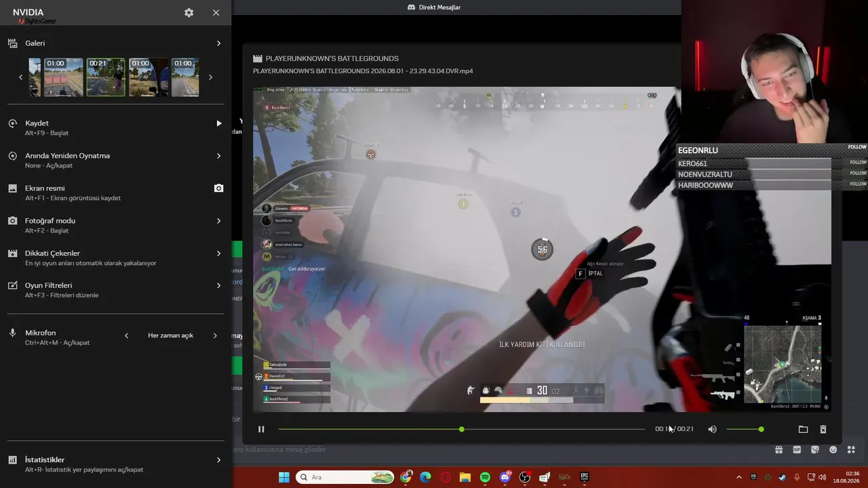Viewport: 868px width, 488px height.
Task: Click the Oyun Filtreleri icon
Action: 12,286
